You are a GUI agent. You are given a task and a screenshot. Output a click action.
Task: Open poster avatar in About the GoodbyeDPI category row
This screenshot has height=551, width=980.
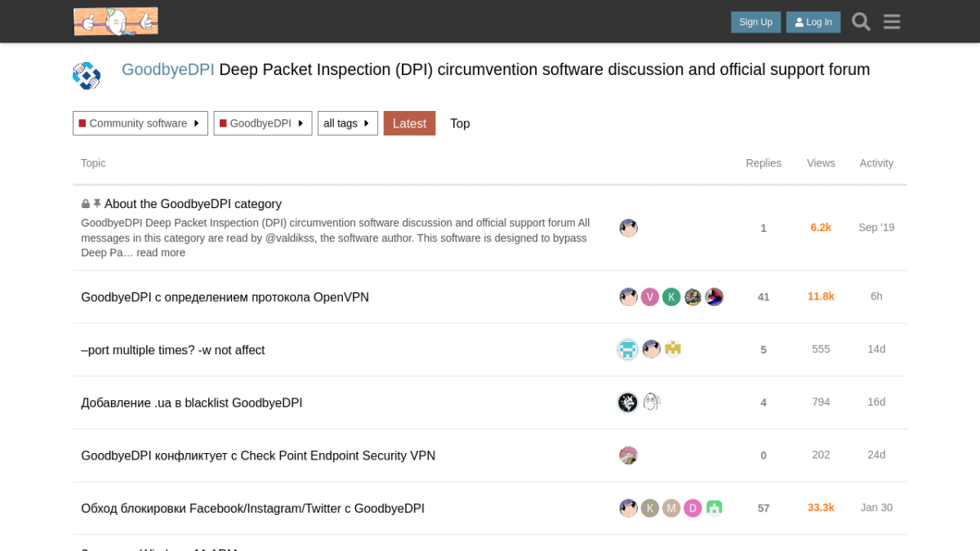coord(628,228)
